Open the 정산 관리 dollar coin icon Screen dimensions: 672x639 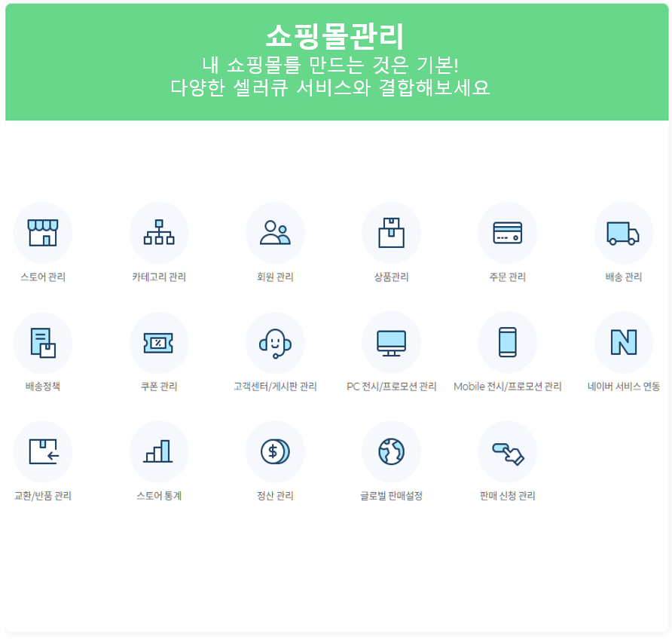coord(275,451)
